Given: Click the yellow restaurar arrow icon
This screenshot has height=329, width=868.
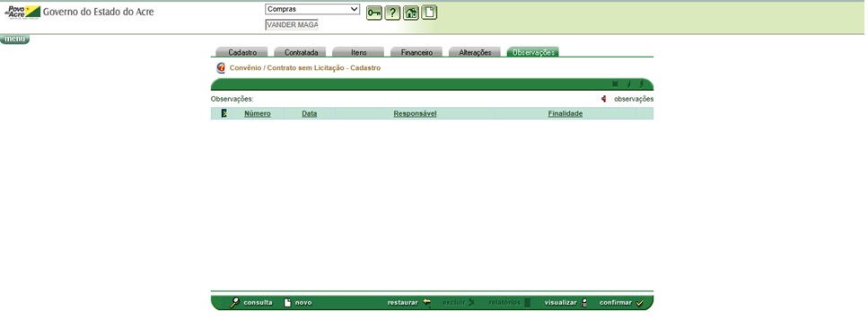Looking at the screenshot, I should pyautogui.click(x=426, y=302).
